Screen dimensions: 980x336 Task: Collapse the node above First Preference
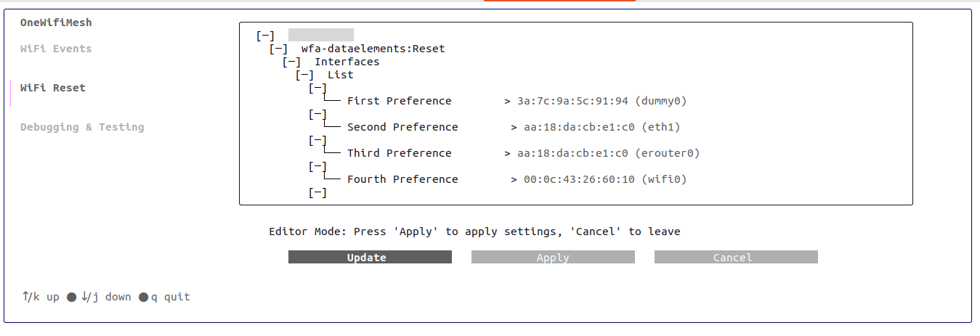[317, 88]
